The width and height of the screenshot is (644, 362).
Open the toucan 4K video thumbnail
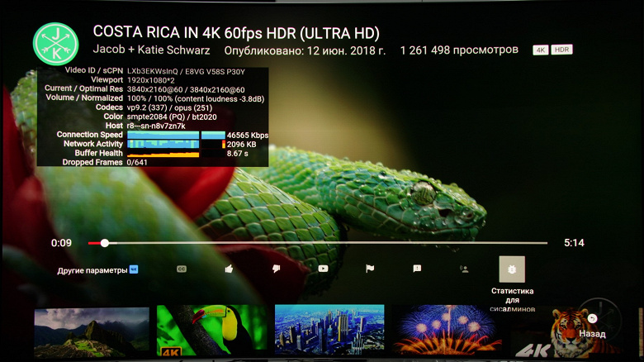click(x=211, y=331)
